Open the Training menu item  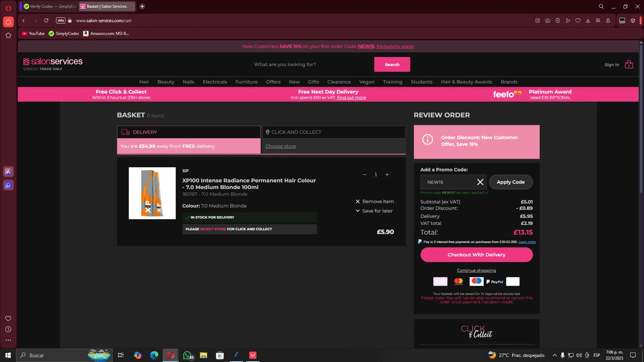[x=392, y=82]
